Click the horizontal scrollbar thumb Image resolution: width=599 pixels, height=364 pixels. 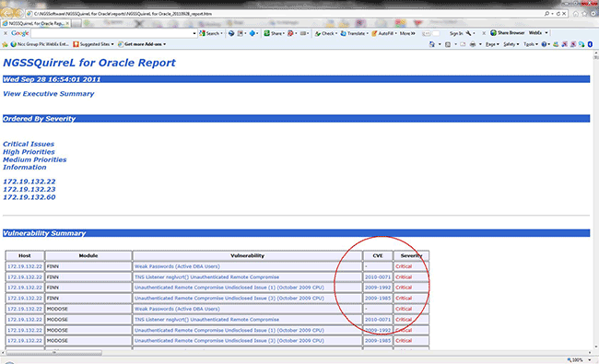click(x=54, y=353)
